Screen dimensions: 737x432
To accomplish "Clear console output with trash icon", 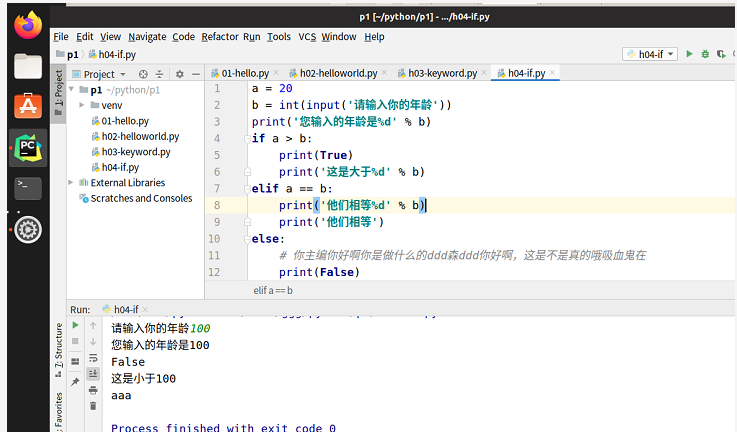I will tap(93, 405).
